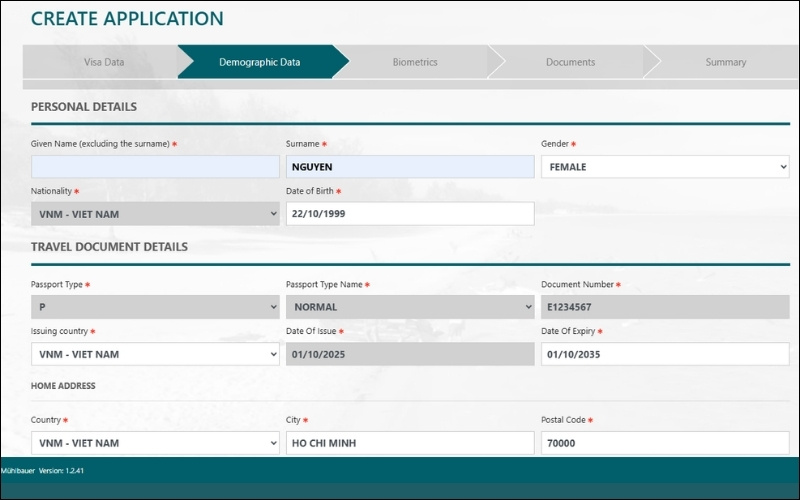Open the Passport Type dropdown
Image resolution: width=800 pixels, height=500 pixels.
[x=155, y=307]
